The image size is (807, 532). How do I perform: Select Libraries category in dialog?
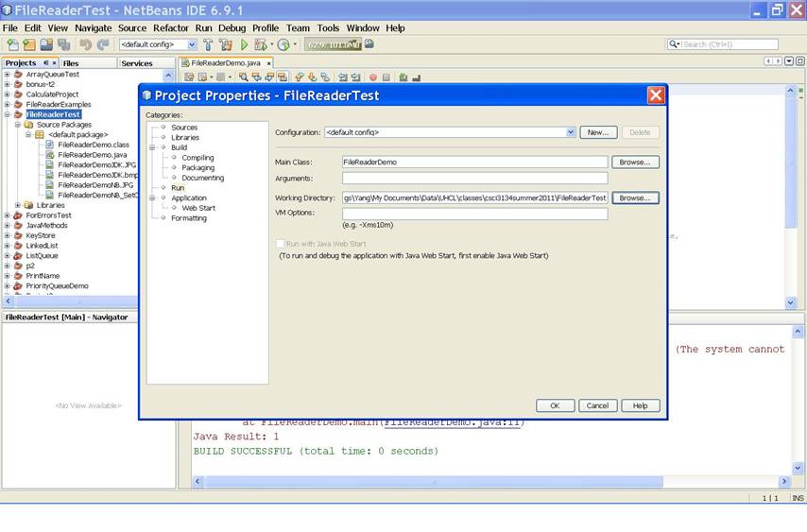tap(185, 137)
